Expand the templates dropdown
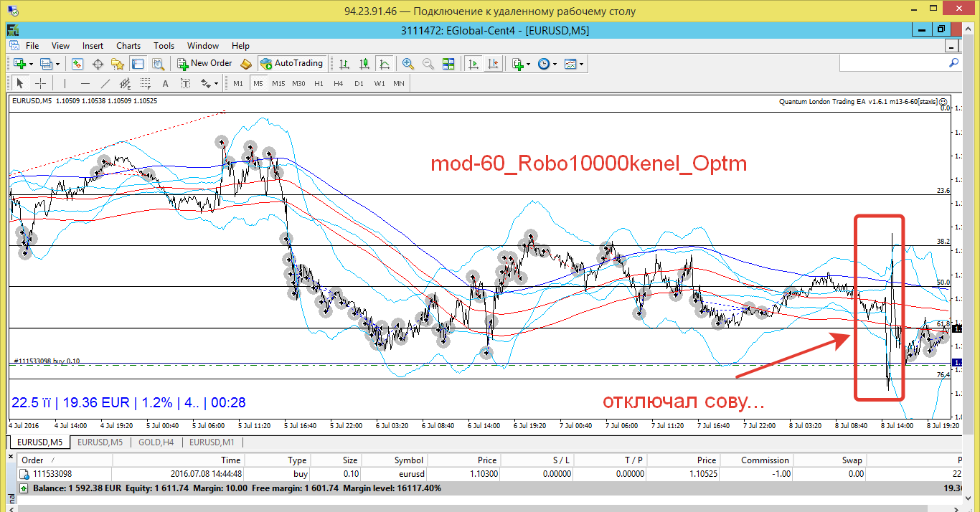980x512 pixels. coord(574,64)
